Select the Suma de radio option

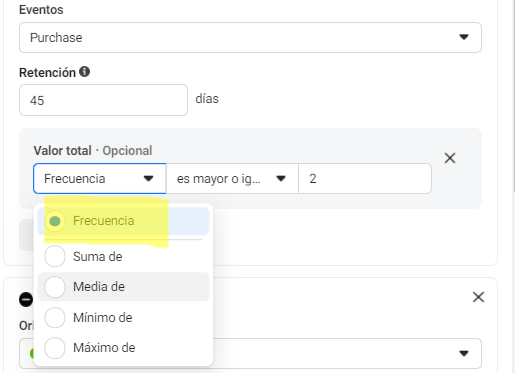coord(55,256)
